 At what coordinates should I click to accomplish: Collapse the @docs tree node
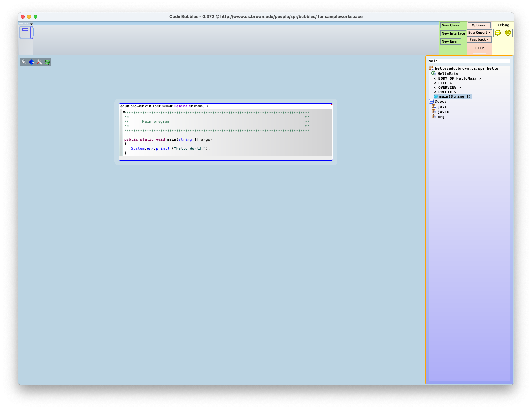click(x=431, y=101)
